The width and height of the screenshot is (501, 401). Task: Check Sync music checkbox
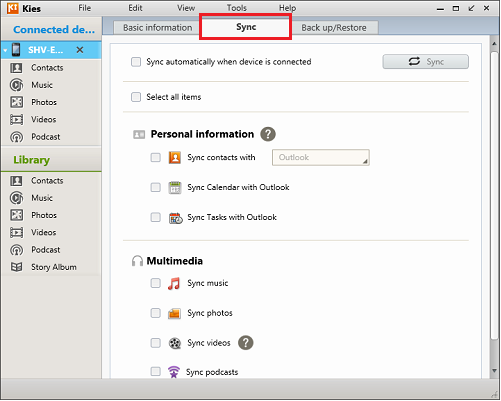(x=156, y=283)
